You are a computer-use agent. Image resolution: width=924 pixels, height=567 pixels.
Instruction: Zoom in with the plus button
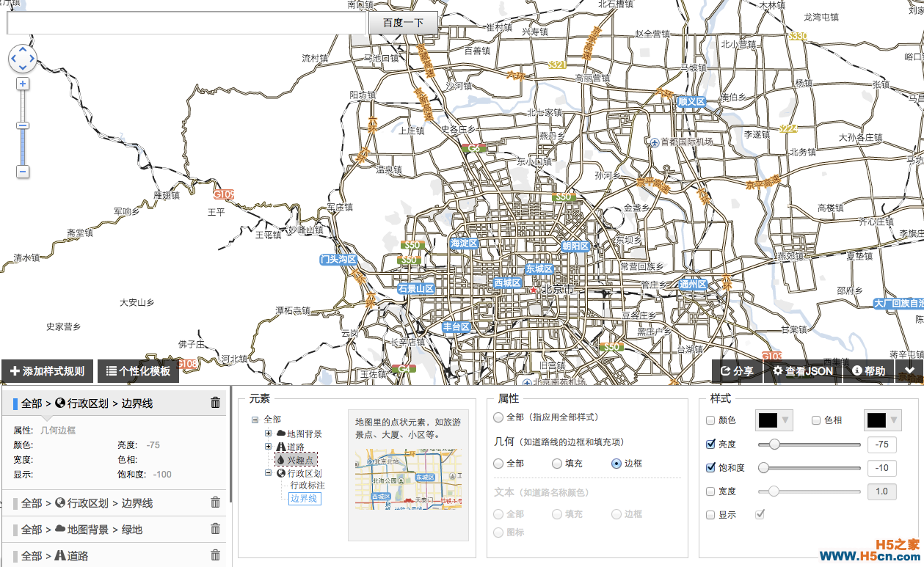pos(23,84)
